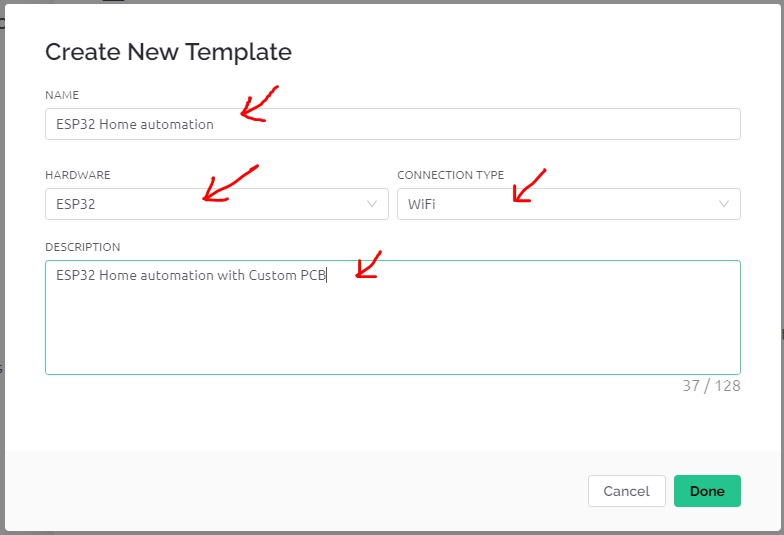784x535 pixels.
Task: Expand the Hardware dropdown chevron arrow
Action: point(372,204)
